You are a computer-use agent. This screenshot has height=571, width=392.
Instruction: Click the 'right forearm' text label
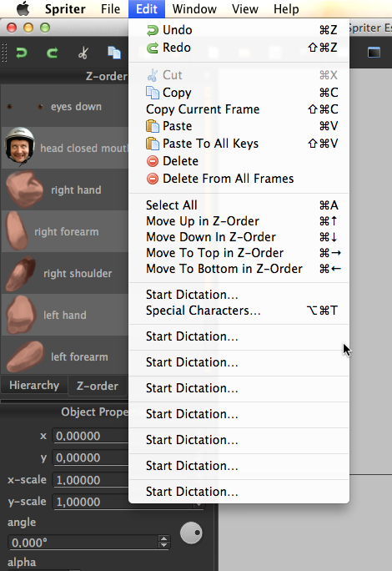67,231
